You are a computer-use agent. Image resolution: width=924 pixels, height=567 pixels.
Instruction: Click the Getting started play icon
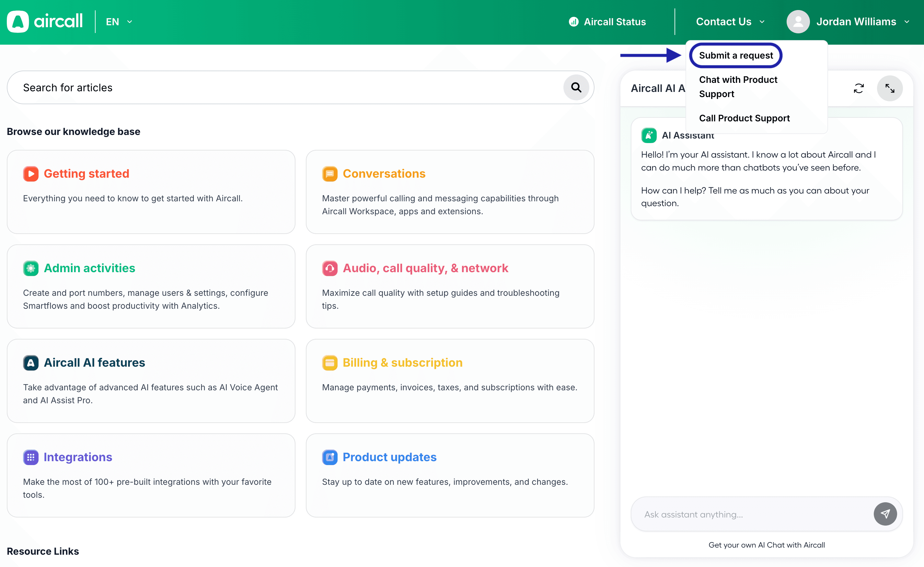pos(31,173)
